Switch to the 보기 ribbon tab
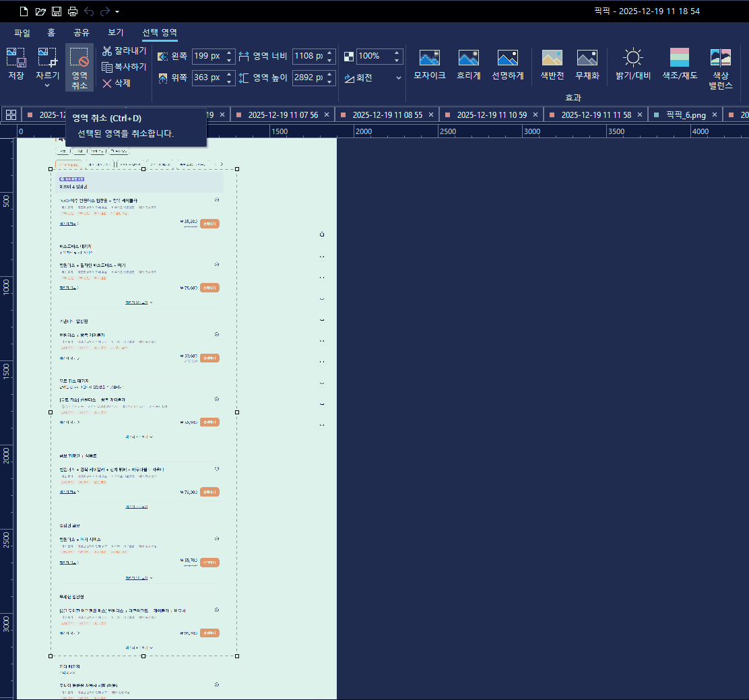 click(x=116, y=32)
